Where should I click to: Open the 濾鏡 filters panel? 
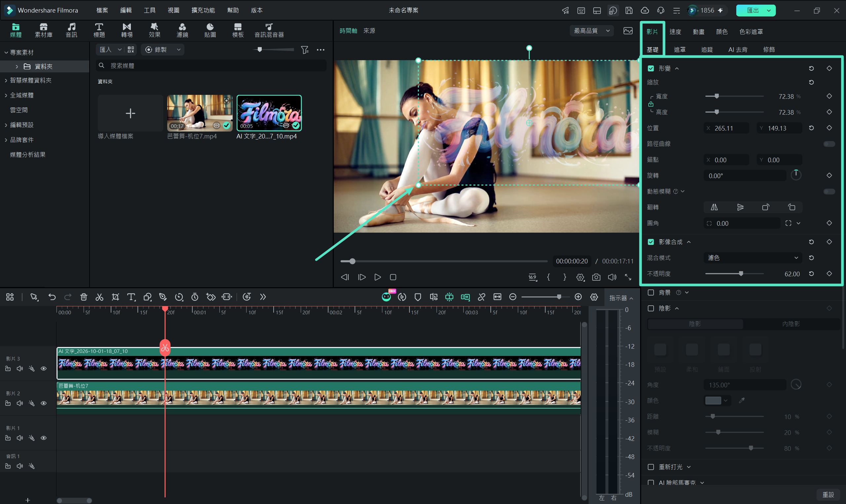pos(182,30)
